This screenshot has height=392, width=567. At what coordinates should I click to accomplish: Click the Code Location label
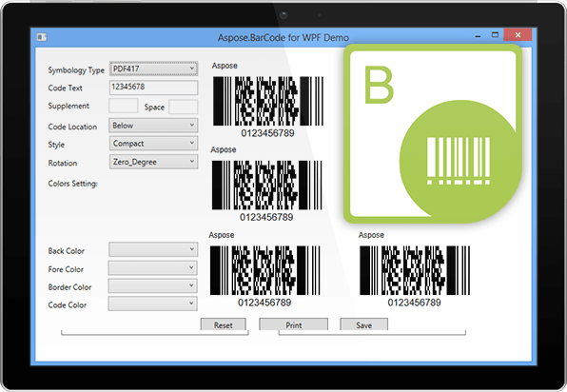tap(72, 127)
